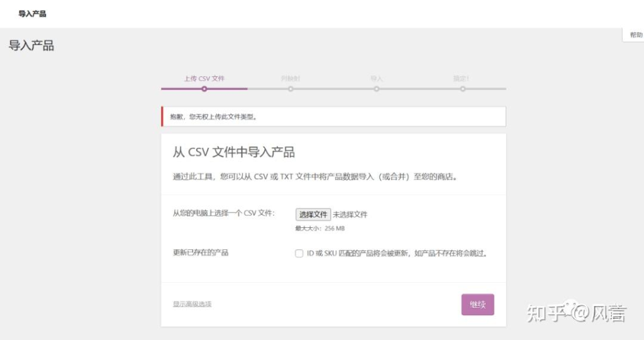
Task: Click the 未选择文件 file status text
Action: [350, 215]
